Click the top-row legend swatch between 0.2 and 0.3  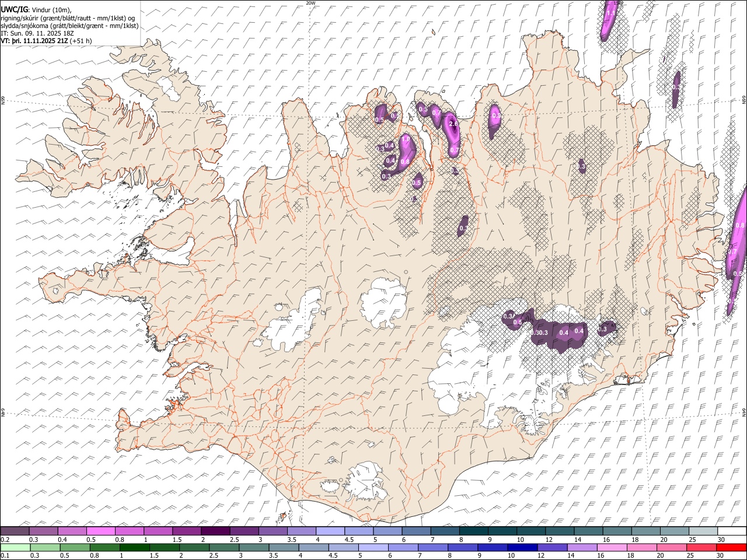tap(15, 531)
